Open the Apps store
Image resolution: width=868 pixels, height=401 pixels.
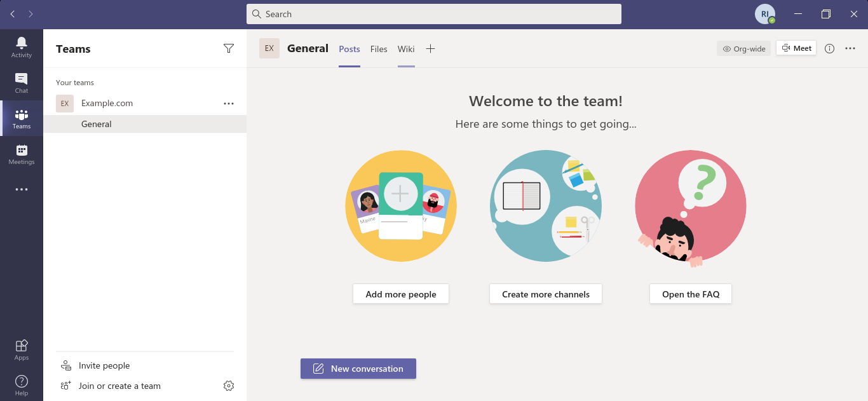click(x=22, y=350)
